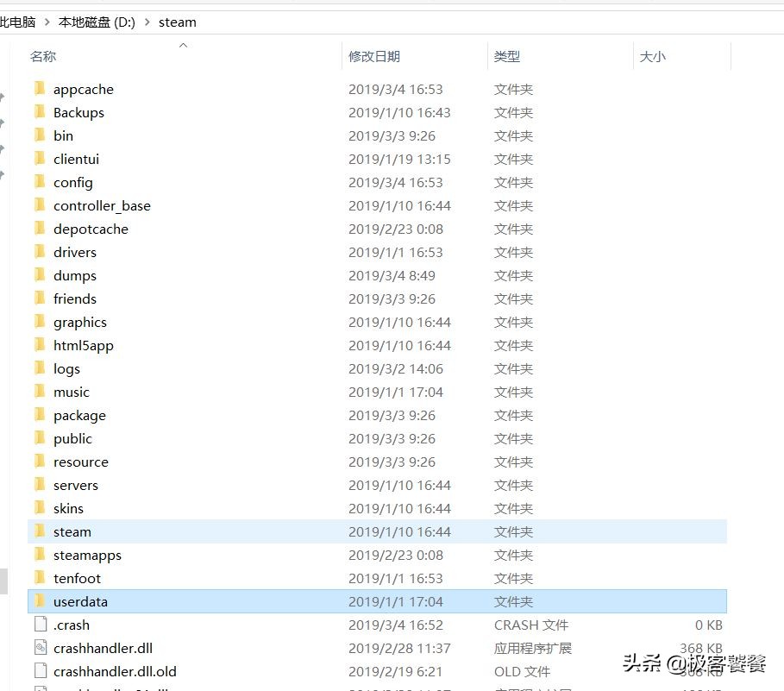Expand breadcrumb chevron before 本地磁盘 (D:)
This screenshot has width=784, height=691.
47,22
